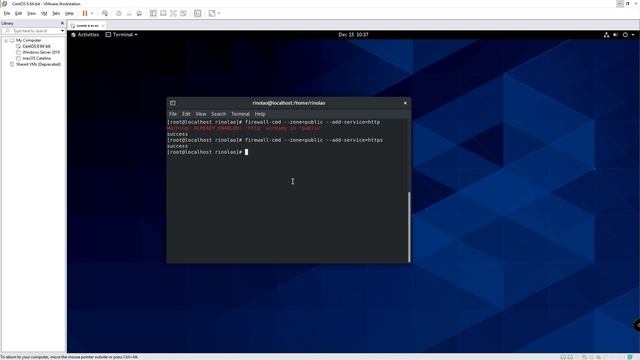Open the Snapshot Manager icon

point(139,13)
